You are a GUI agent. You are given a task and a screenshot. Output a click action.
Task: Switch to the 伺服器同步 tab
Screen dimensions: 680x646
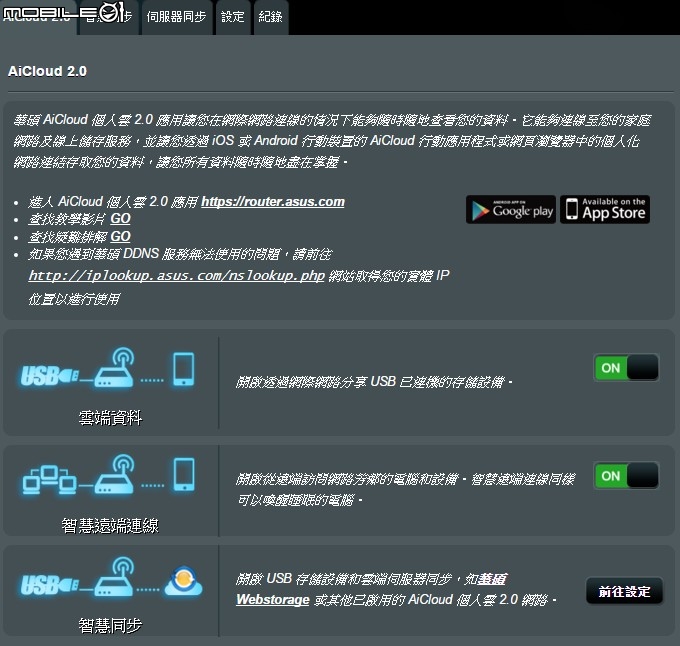point(176,16)
